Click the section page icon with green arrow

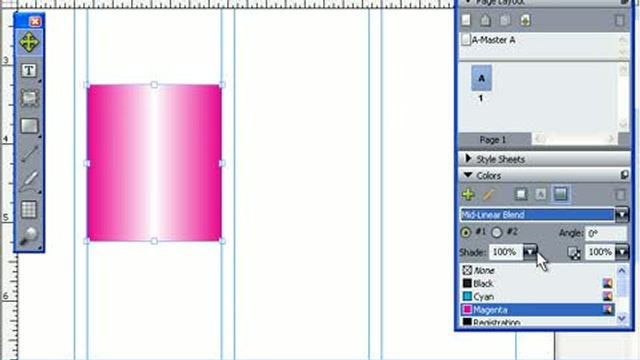pos(525,20)
